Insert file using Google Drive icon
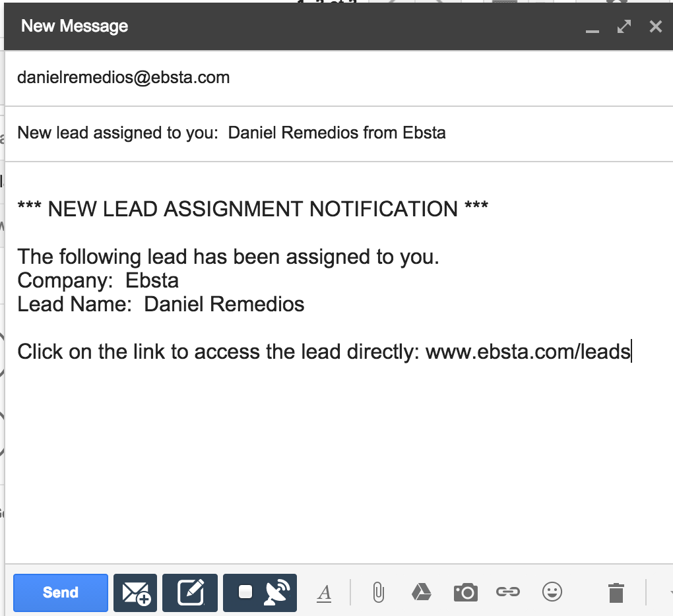The height and width of the screenshot is (616, 673). [421, 592]
